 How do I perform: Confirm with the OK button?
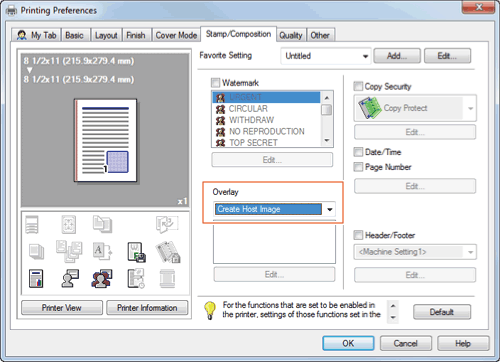point(348,343)
